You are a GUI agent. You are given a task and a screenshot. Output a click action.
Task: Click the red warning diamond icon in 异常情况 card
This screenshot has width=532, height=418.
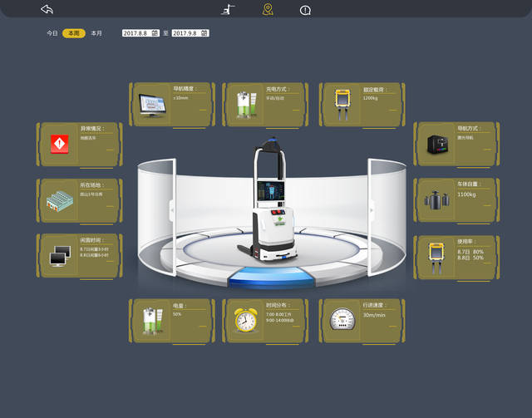(x=60, y=145)
